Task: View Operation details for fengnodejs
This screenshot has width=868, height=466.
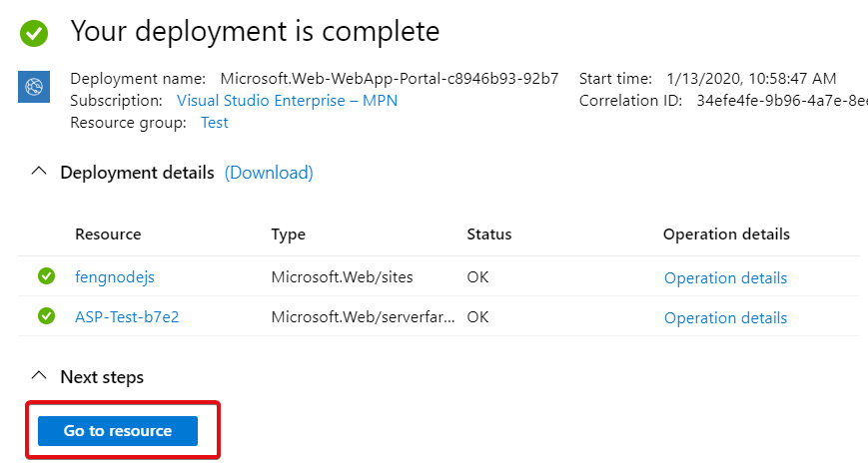Action: tap(725, 278)
